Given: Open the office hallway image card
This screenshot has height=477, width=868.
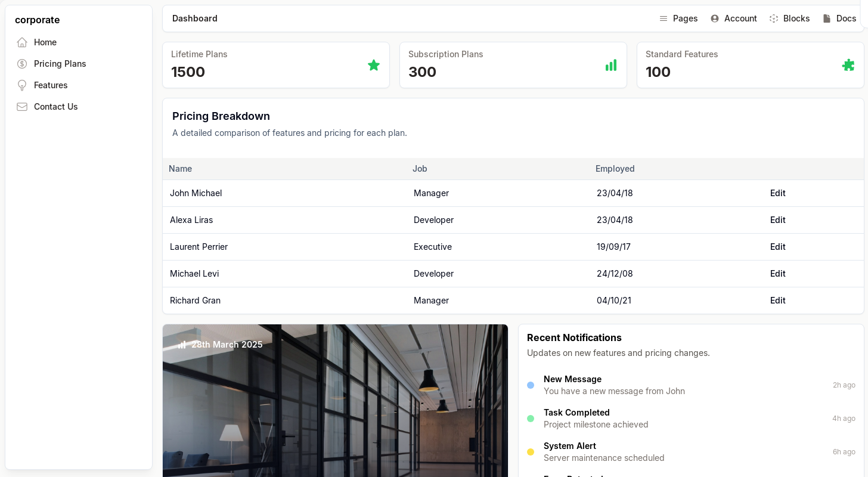Looking at the screenshot, I should click(335, 411).
